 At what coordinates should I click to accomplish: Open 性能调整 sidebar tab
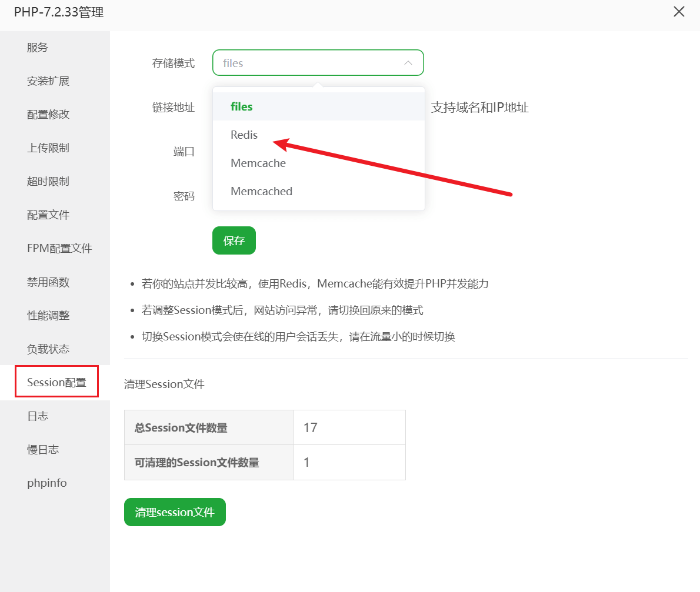click(48, 316)
